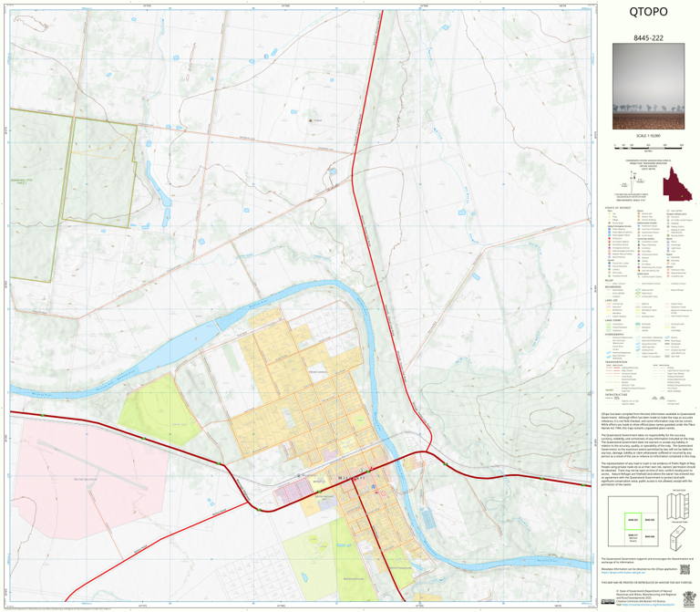Click the standing fold stand diagram
Screen dimensions: 700x612
point(678,538)
